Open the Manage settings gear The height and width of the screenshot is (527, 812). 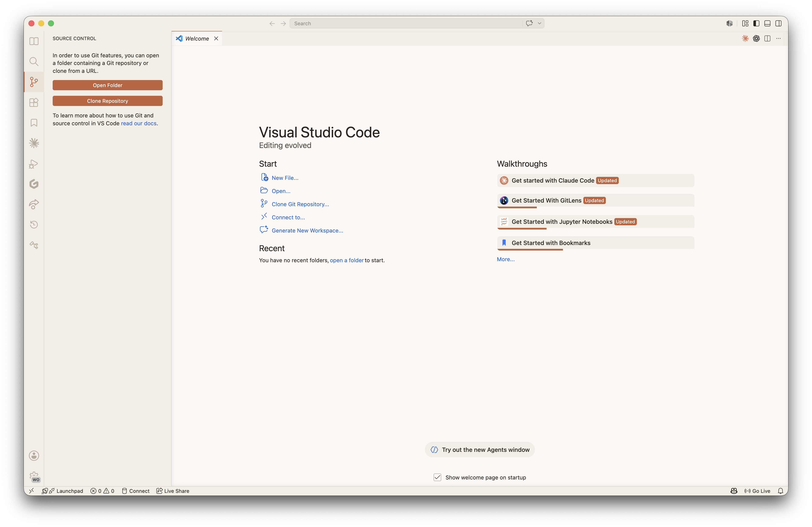coord(34,476)
